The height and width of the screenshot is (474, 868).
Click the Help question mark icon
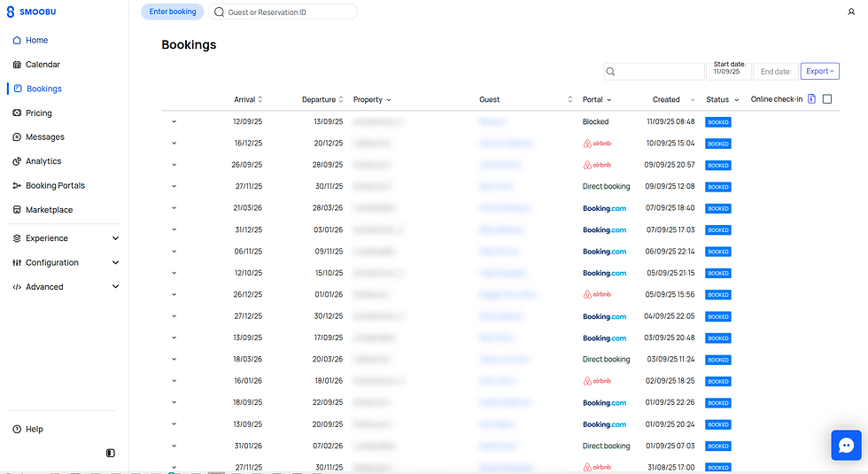(x=17, y=429)
